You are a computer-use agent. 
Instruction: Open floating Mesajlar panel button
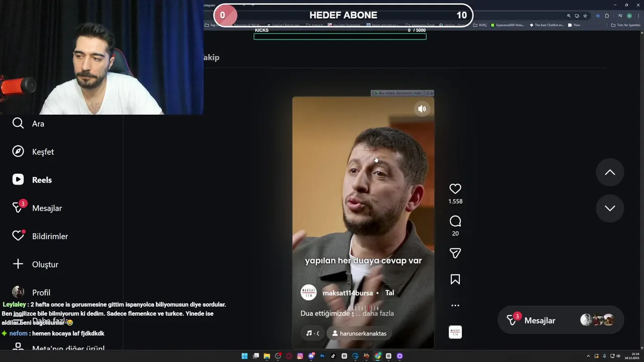coord(560,320)
